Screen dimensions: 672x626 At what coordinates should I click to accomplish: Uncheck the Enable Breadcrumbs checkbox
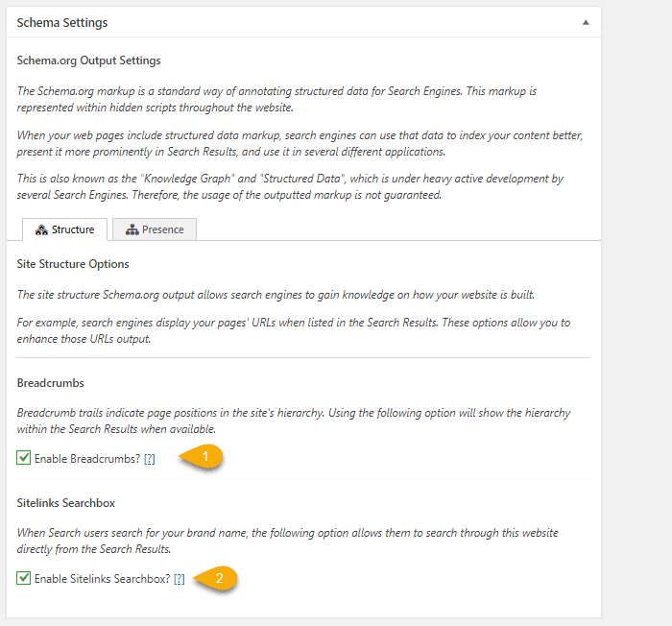point(24,458)
